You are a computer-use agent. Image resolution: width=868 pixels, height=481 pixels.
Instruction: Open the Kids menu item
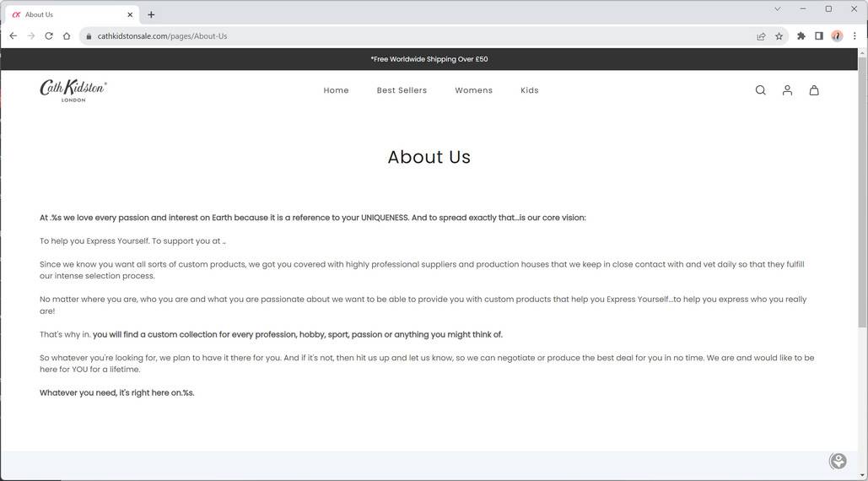pos(529,90)
